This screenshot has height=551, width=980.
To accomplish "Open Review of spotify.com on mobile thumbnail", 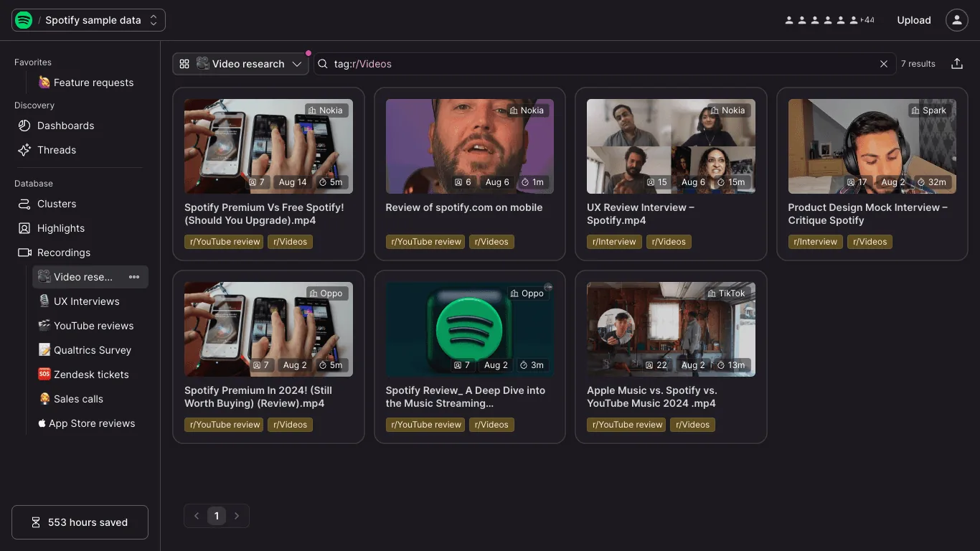I will click(x=470, y=146).
